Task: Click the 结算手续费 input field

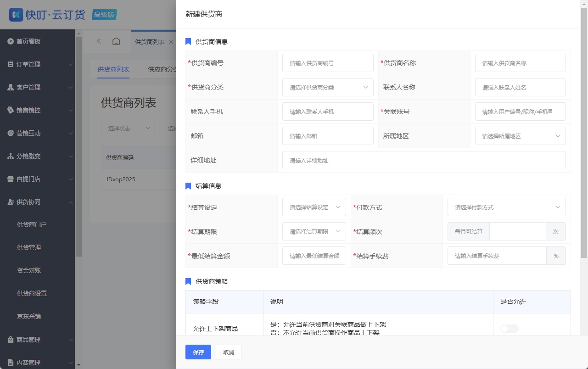Action: (x=497, y=256)
